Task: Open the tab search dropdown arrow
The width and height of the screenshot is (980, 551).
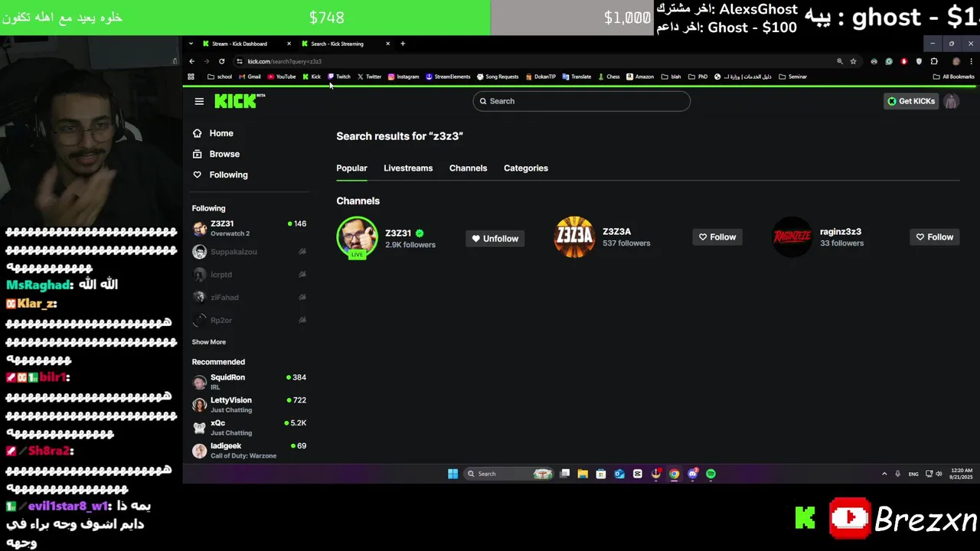Action: [191, 44]
